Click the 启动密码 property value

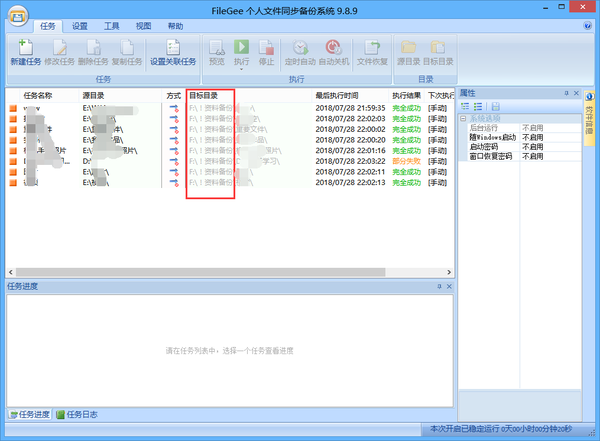pyautogui.click(x=550, y=147)
